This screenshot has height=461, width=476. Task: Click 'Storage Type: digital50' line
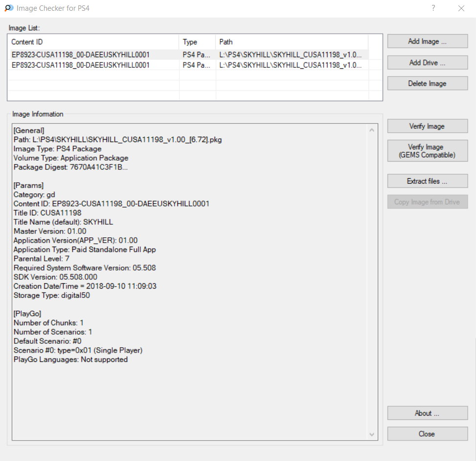pos(52,295)
